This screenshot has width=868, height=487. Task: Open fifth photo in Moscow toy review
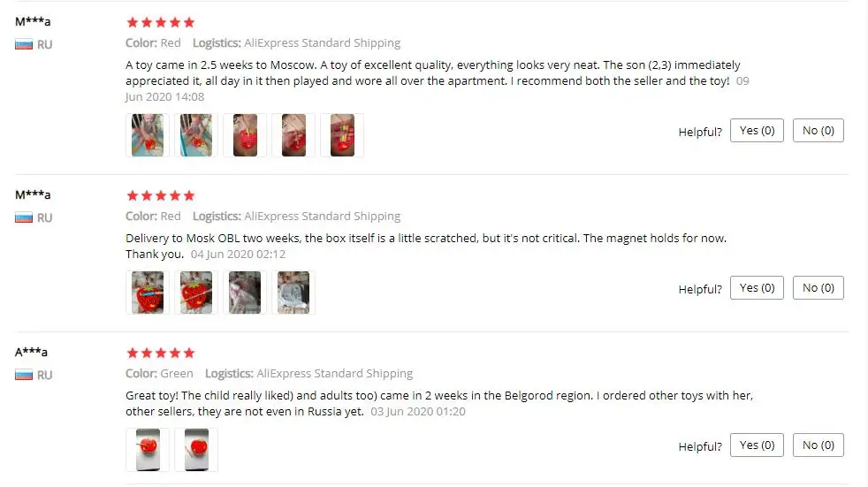pos(343,135)
